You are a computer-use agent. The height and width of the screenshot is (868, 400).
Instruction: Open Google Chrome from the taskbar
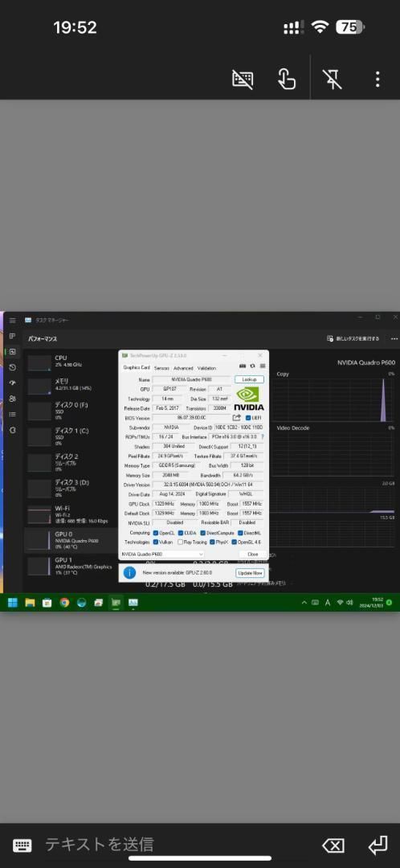64,602
